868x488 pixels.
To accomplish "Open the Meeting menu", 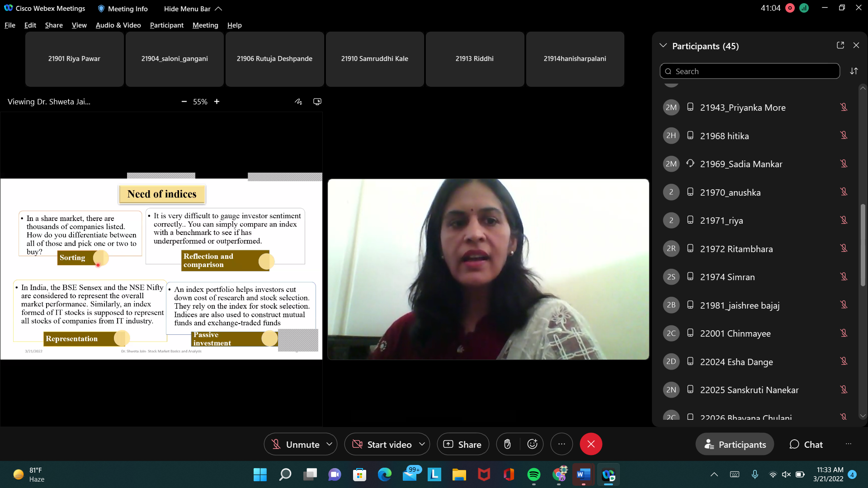I will 205,25.
